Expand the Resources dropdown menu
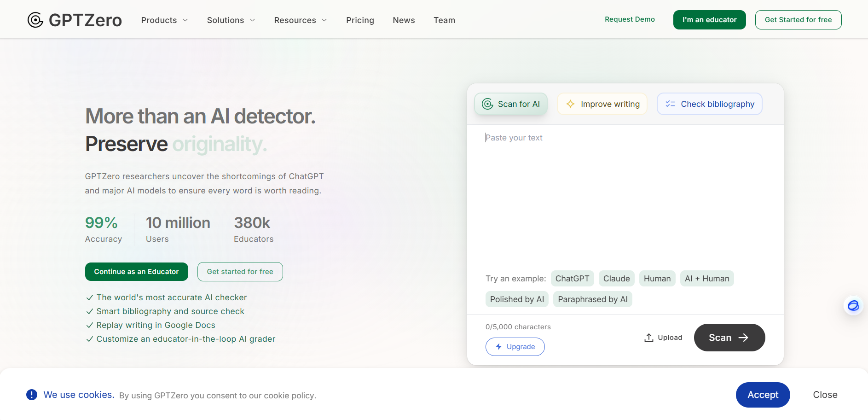Image resolution: width=868 pixels, height=420 pixels. 301,20
